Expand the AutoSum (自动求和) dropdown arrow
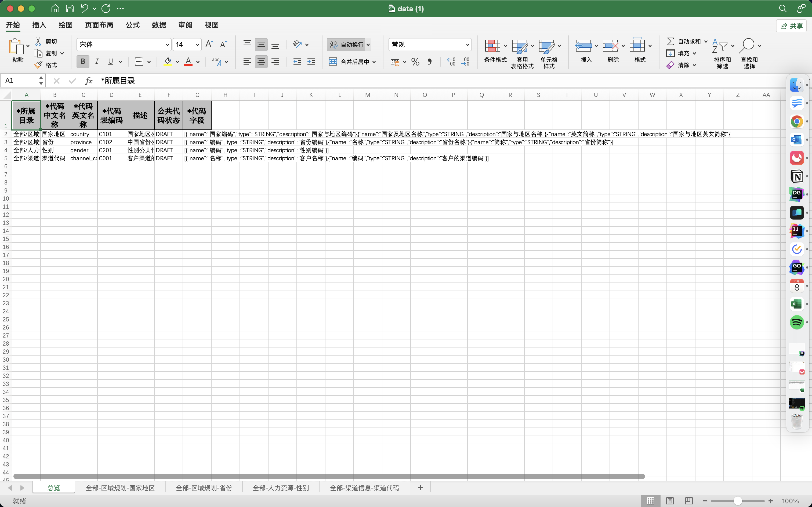This screenshot has width=812, height=507. [706, 41]
